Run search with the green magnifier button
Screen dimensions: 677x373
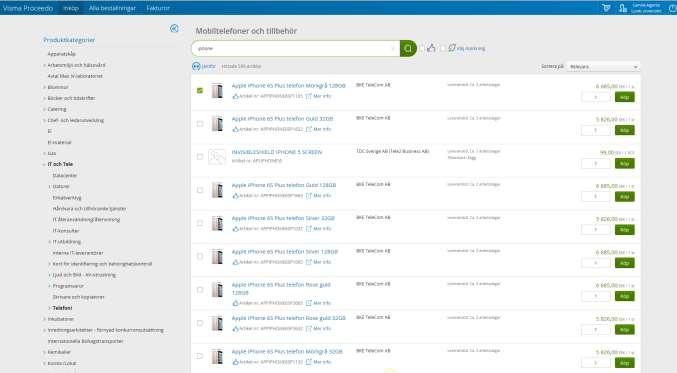[408, 48]
